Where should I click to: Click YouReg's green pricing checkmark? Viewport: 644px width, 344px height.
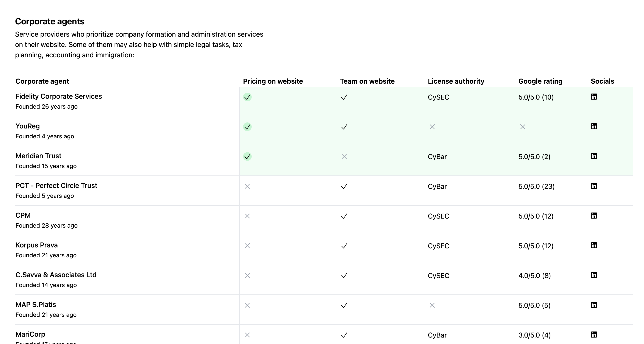click(x=247, y=127)
